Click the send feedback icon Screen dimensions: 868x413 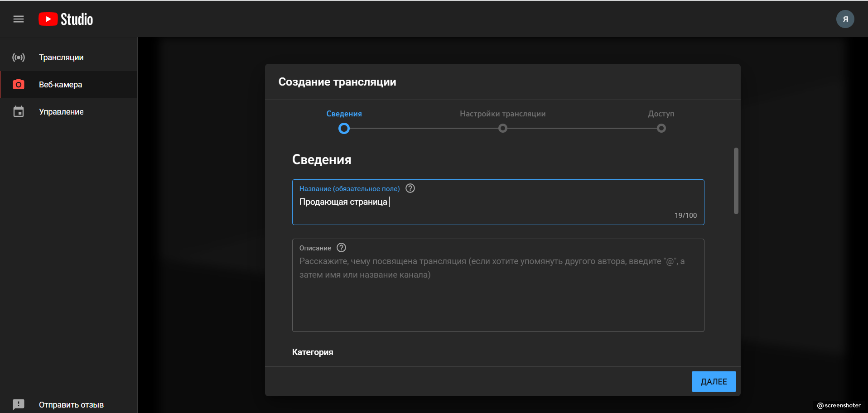pyautogui.click(x=19, y=404)
